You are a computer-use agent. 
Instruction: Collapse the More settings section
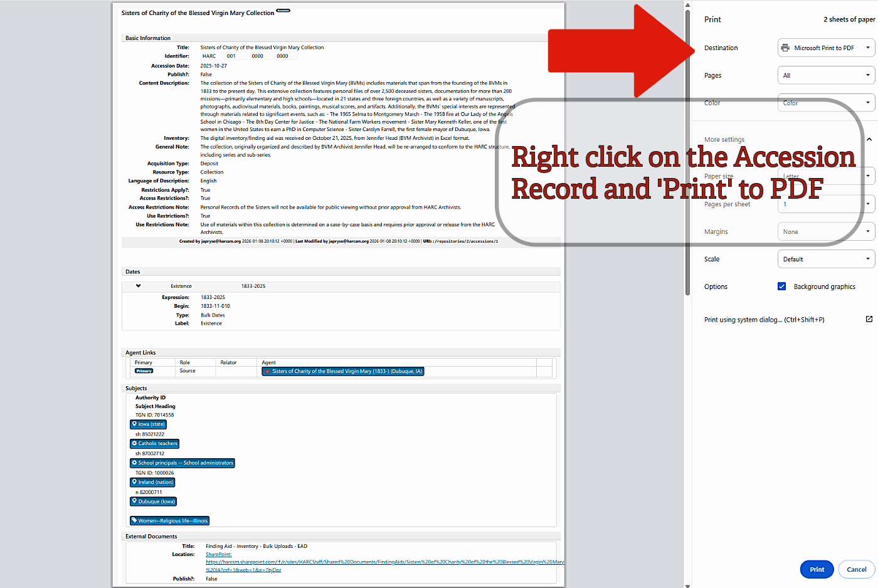[869, 139]
